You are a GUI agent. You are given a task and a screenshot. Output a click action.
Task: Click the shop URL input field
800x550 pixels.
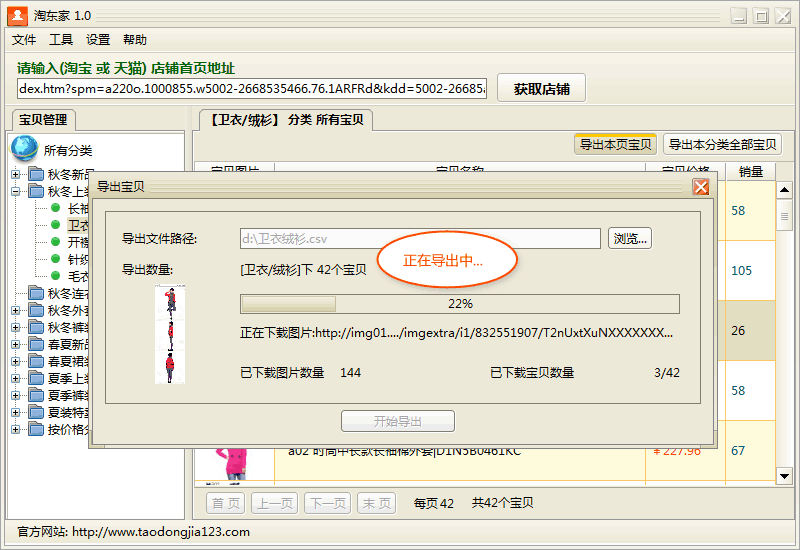[252, 89]
